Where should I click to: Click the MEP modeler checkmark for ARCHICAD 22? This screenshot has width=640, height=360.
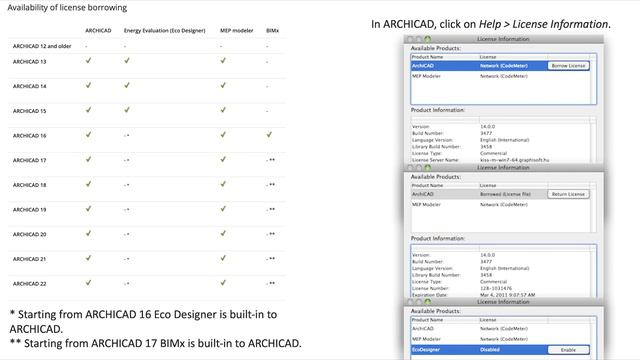[x=223, y=282]
